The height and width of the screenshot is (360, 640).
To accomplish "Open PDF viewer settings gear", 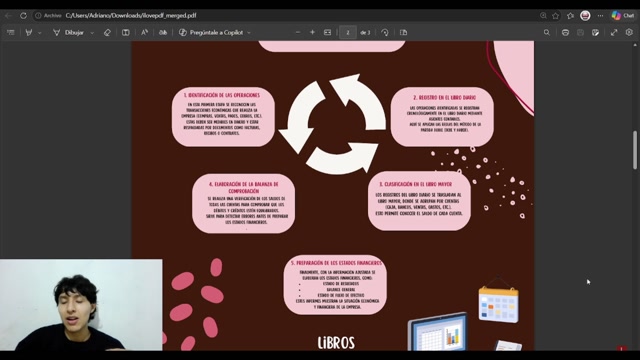I will tap(629, 32).
